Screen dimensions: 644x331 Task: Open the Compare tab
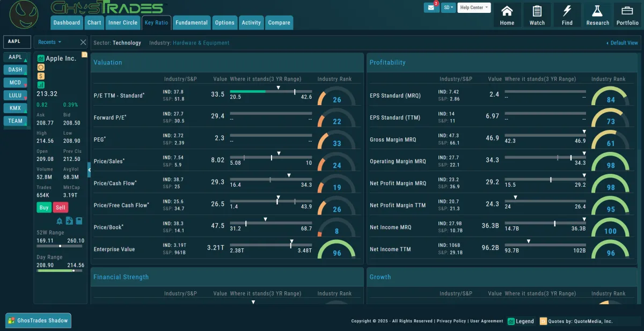279,23
